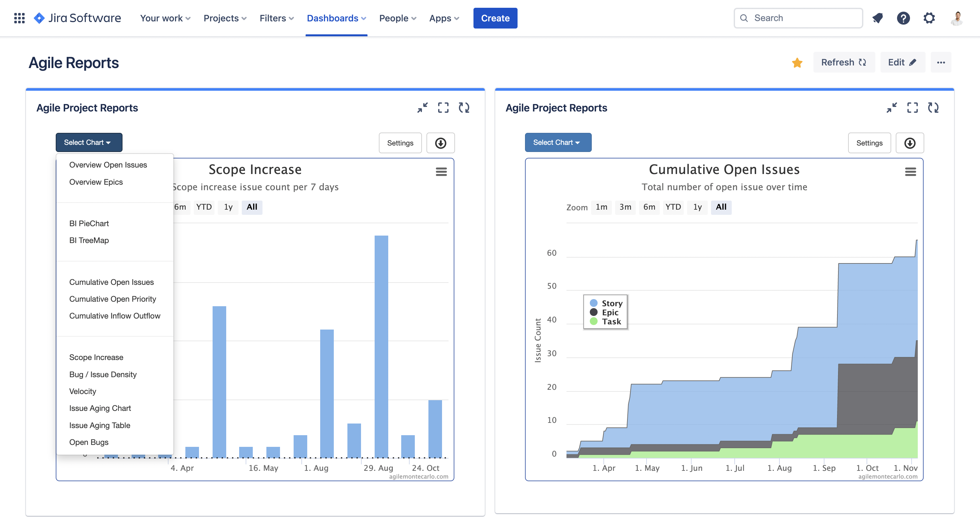Star the Agile Reports dashboard
This screenshot has width=980, height=523.
(797, 63)
